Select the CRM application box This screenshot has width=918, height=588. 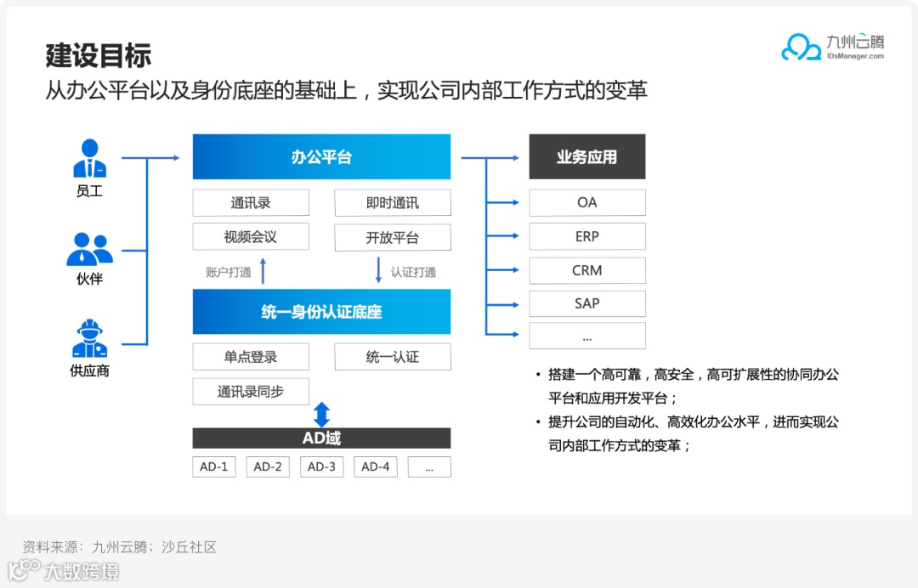[x=587, y=270]
